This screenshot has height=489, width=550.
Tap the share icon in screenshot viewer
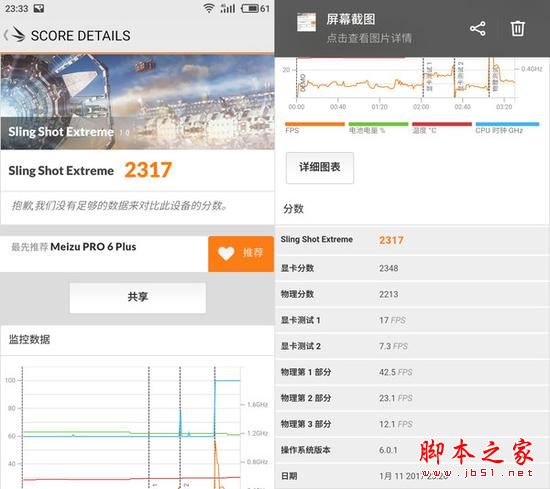point(478,28)
